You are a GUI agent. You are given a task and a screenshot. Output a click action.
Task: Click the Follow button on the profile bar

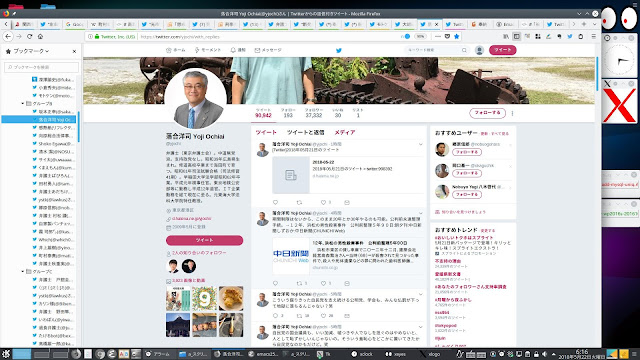coord(487,113)
